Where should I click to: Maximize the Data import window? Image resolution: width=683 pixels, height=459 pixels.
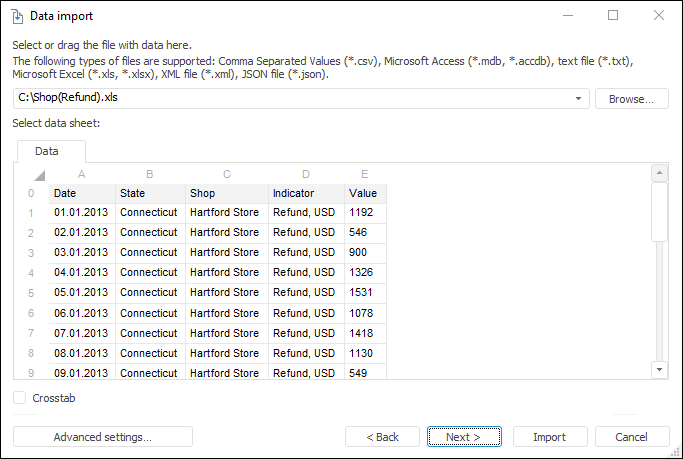613,16
